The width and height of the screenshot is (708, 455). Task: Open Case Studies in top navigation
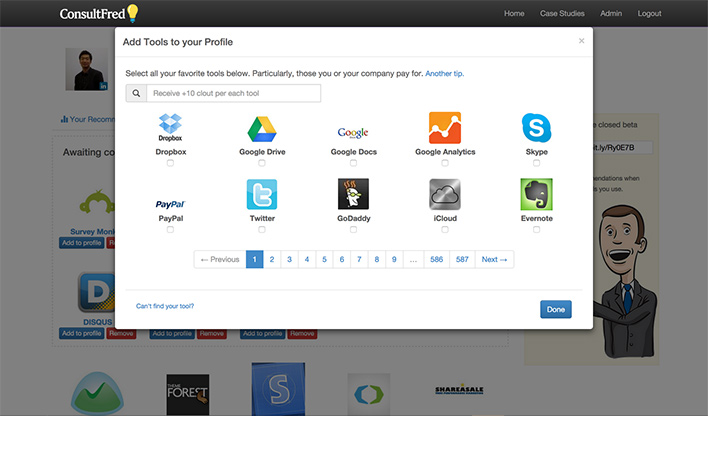[562, 14]
